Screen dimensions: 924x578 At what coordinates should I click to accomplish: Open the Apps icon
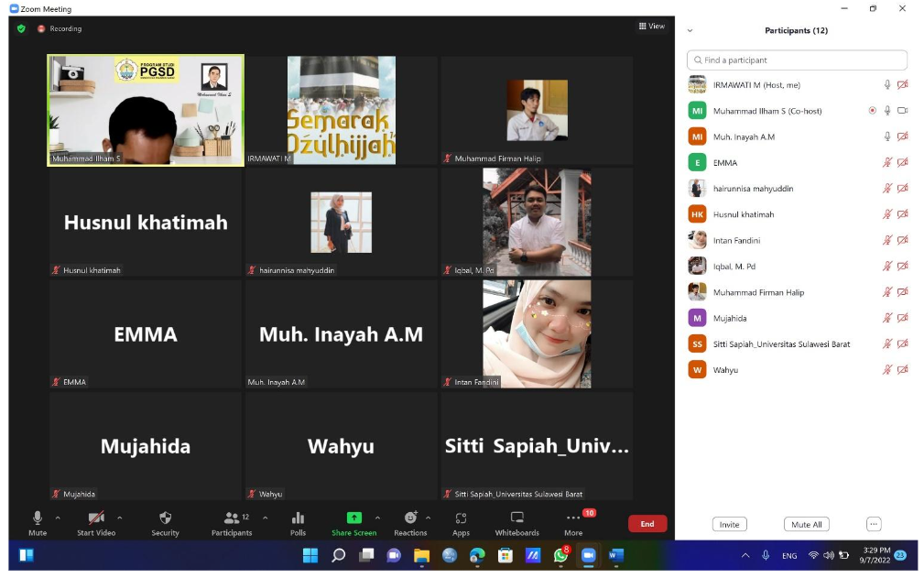(x=461, y=518)
